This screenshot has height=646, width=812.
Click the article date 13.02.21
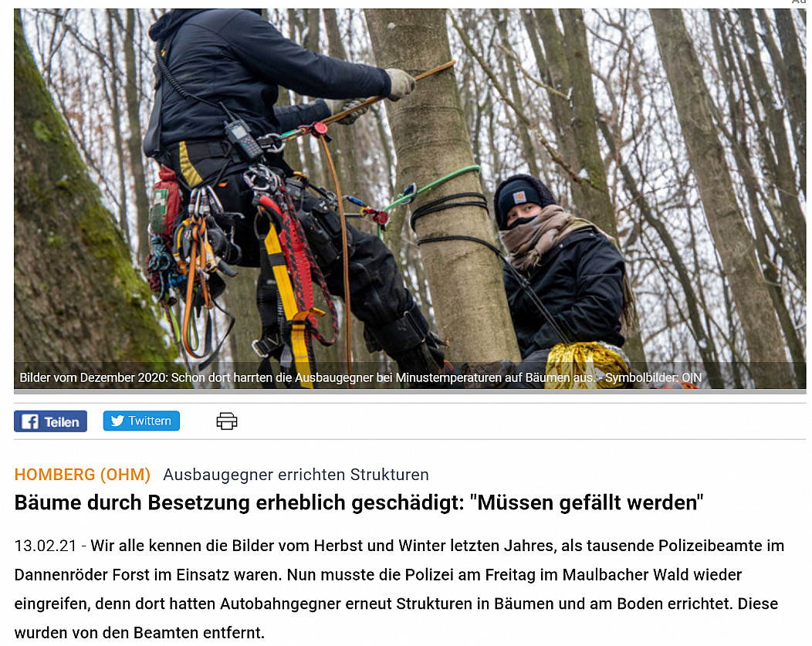46,546
